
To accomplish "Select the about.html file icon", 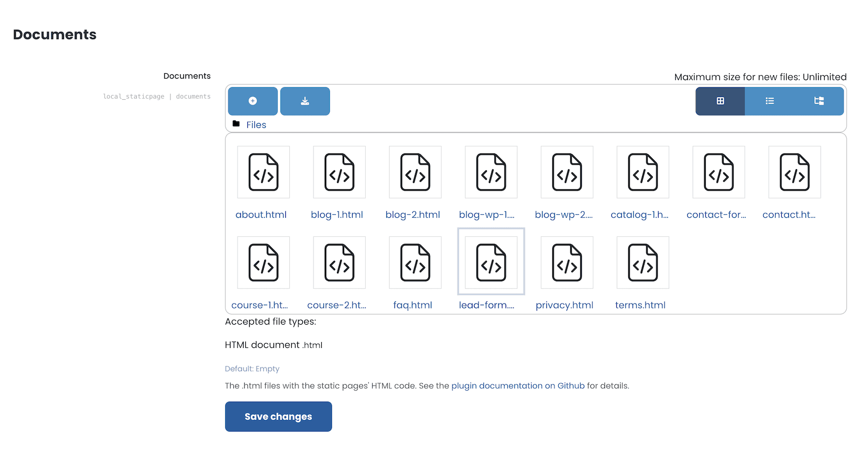I will pos(264,172).
